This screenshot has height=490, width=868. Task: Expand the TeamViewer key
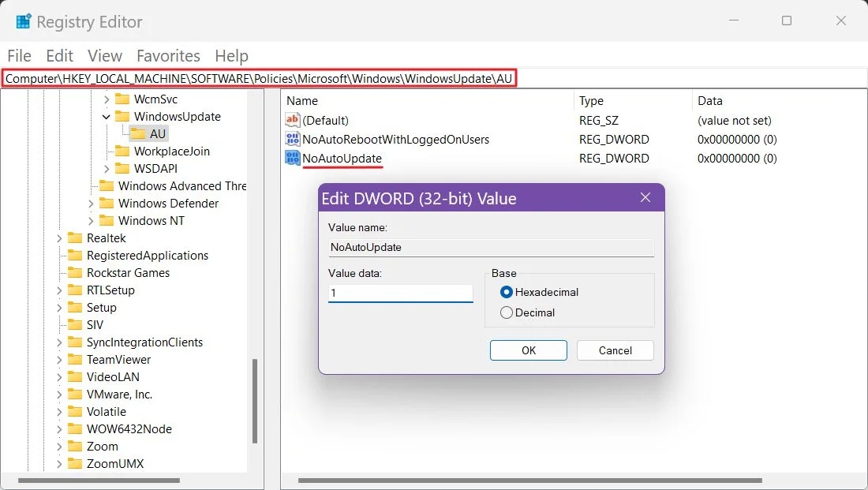tap(59, 360)
